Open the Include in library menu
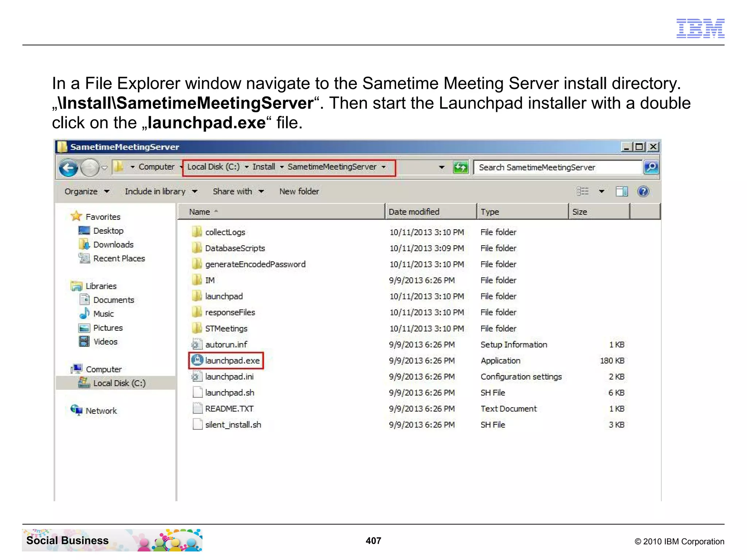 click(161, 191)
